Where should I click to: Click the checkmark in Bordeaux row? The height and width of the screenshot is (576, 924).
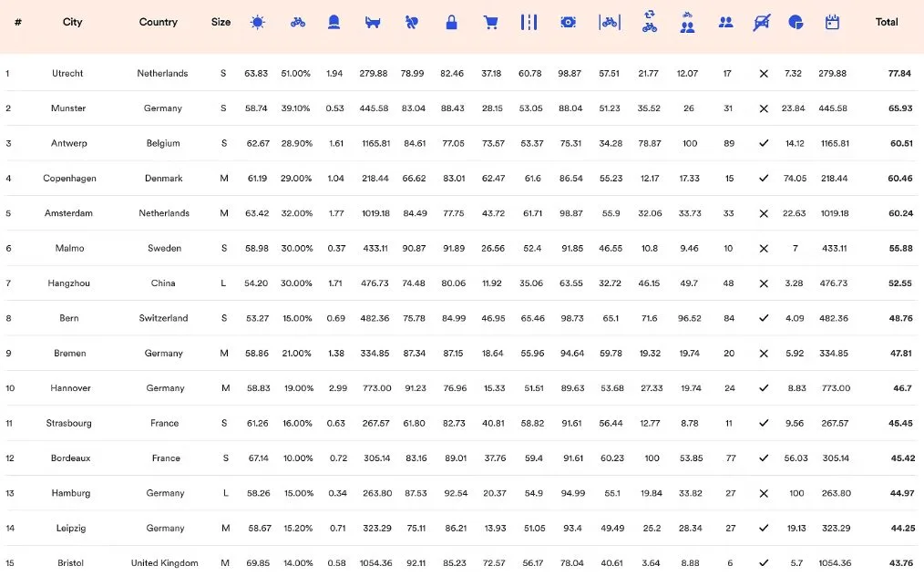[764, 458]
